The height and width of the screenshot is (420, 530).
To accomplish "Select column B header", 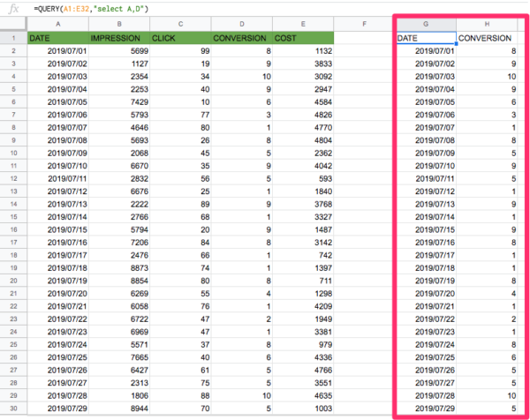I will tap(119, 24).
